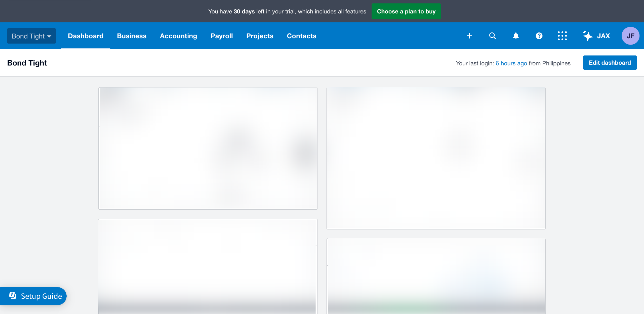Expand the Bond Tight organisation dropdown

(31, 36)
